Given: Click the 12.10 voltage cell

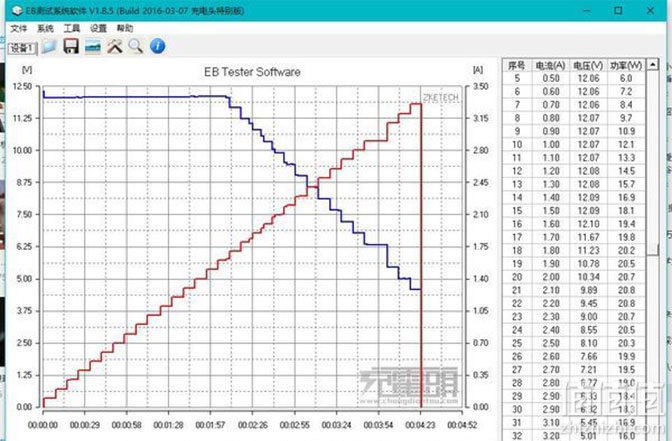Looking at the screenshot, I should (588, 224).
